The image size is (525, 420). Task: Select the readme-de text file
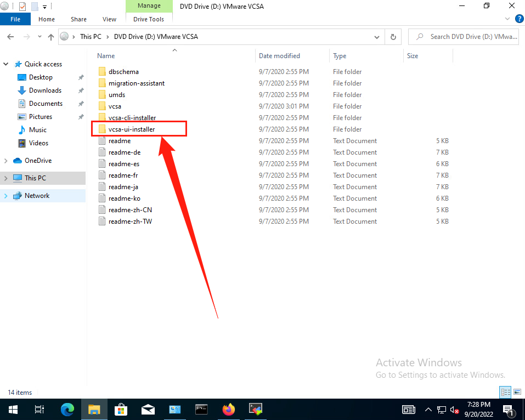pos(120,152)
